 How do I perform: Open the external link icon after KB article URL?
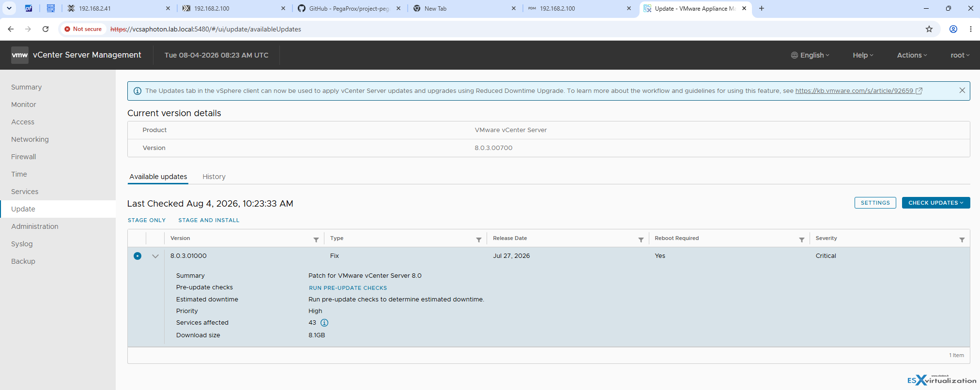[919, 91]
